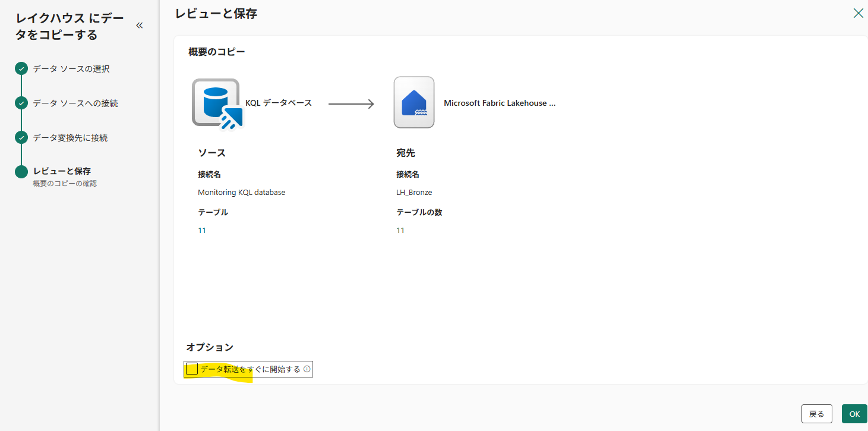This screenshot has height=431, width=868.
Task: Click the オプション heading
Action: [x=210, y=347]
